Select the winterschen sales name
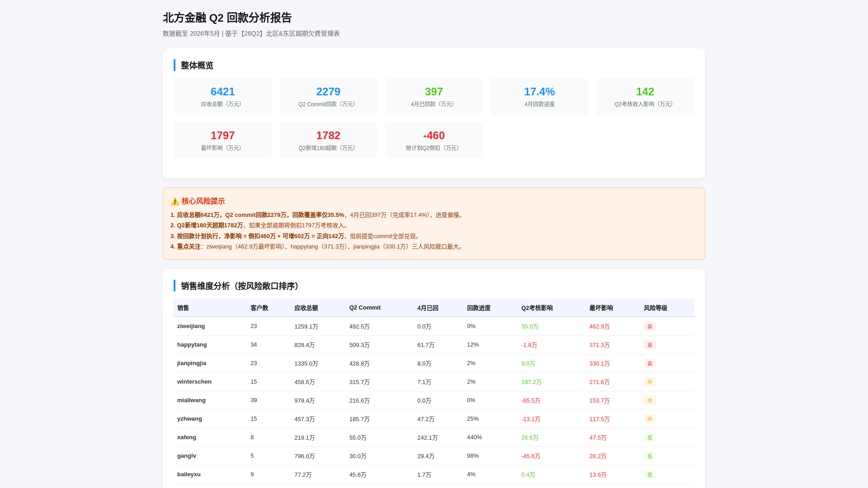Screen dimensions: 868x488 pos(194,382)
